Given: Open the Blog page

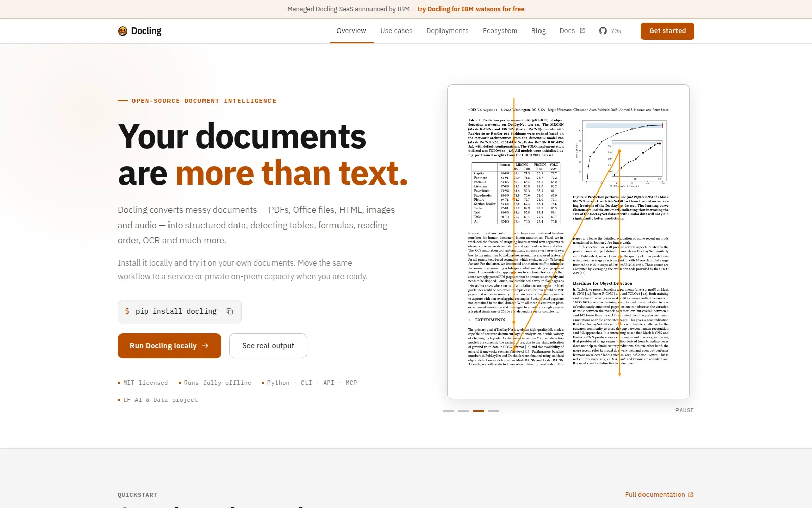Looking at the screenshot, I should [538, 31].
